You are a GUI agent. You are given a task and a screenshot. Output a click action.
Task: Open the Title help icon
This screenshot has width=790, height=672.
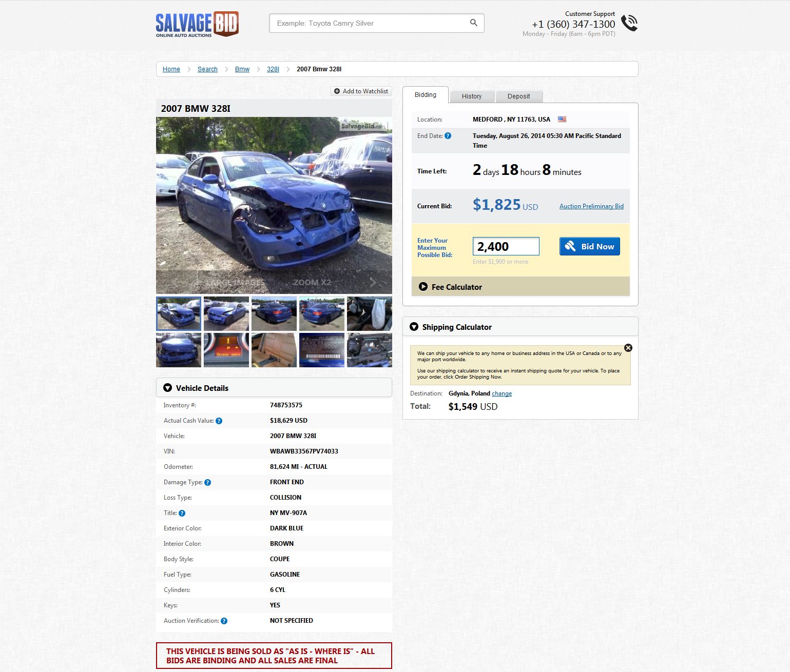click(182, 513)
